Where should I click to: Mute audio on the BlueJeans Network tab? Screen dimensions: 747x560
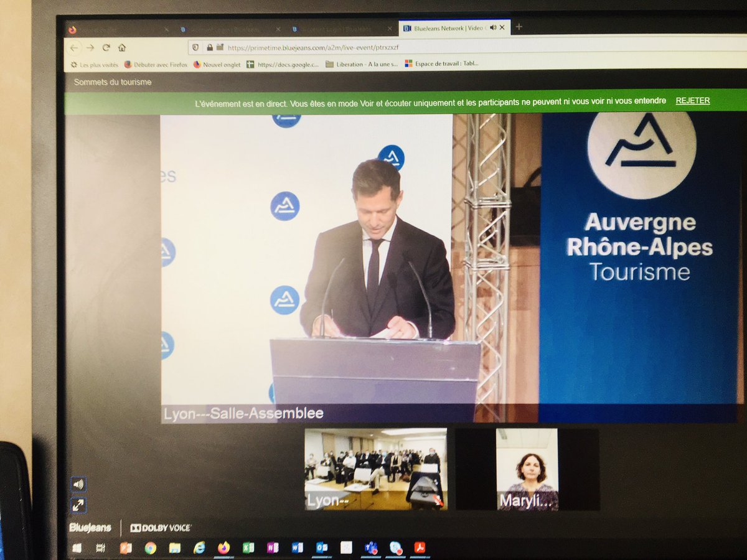[x=493, y=27]
